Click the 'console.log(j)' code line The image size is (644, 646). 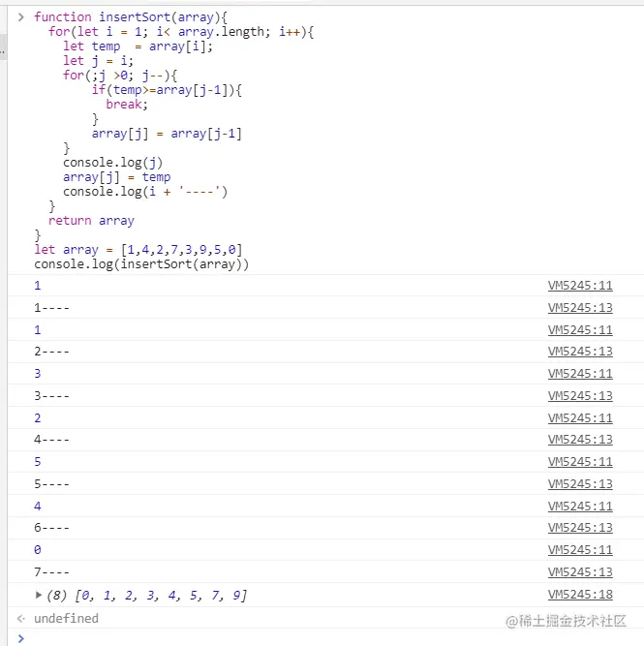[112, 163]
